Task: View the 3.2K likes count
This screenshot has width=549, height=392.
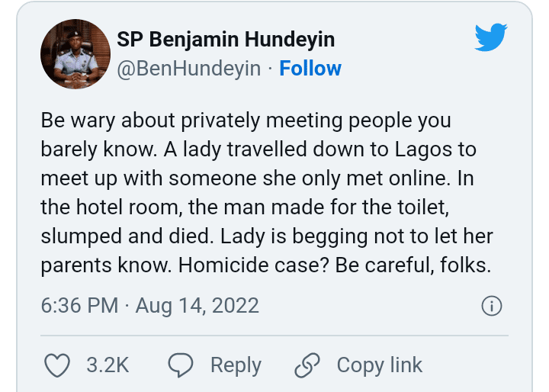Action: pyautogui.click(x=107, y=365)
